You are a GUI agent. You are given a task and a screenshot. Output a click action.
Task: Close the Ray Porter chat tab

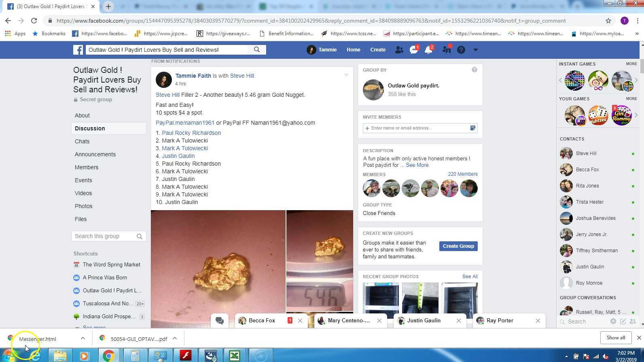[x=538, y=321]
